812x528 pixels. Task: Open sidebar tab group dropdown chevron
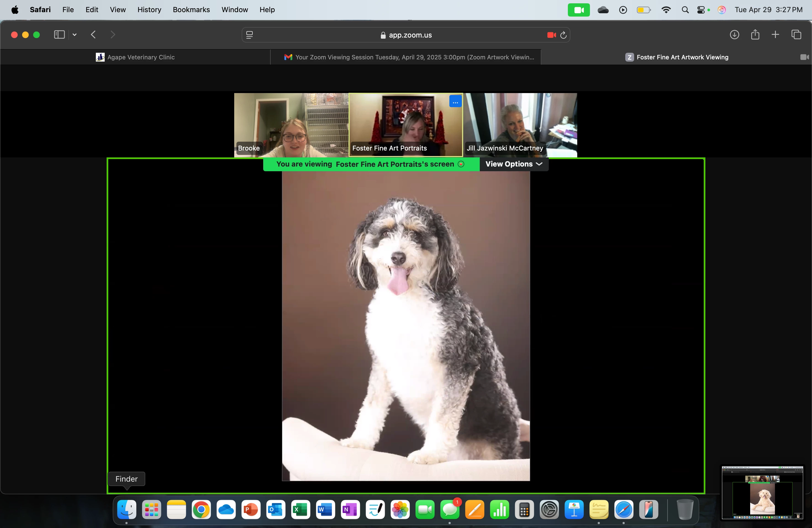click(75, 35)
